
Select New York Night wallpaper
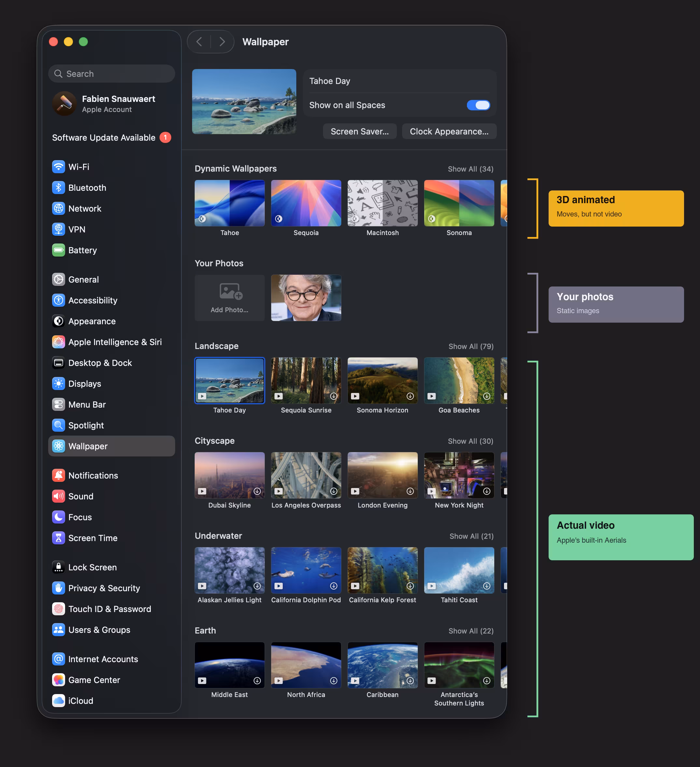click(459, 476)
